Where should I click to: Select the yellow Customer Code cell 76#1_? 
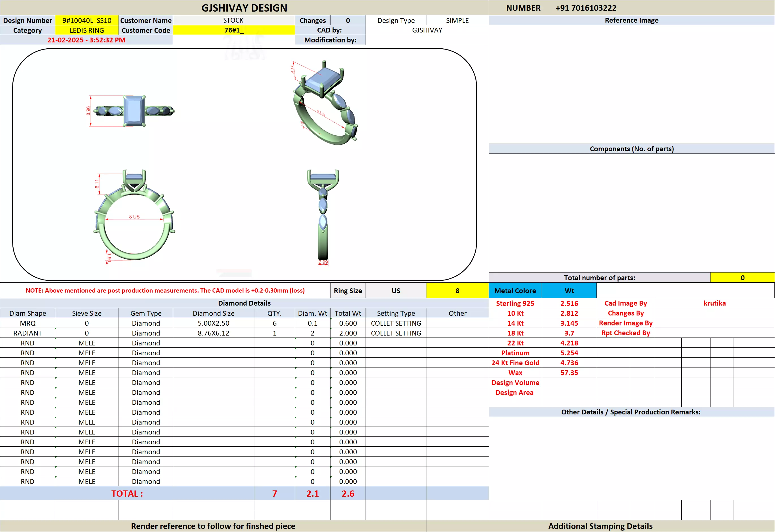233,30
